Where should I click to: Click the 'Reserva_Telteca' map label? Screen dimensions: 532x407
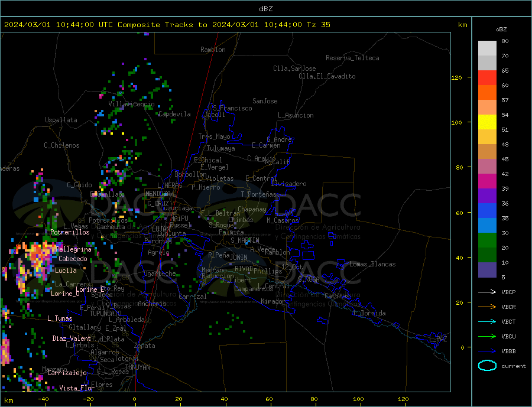[x=352, y=58]
